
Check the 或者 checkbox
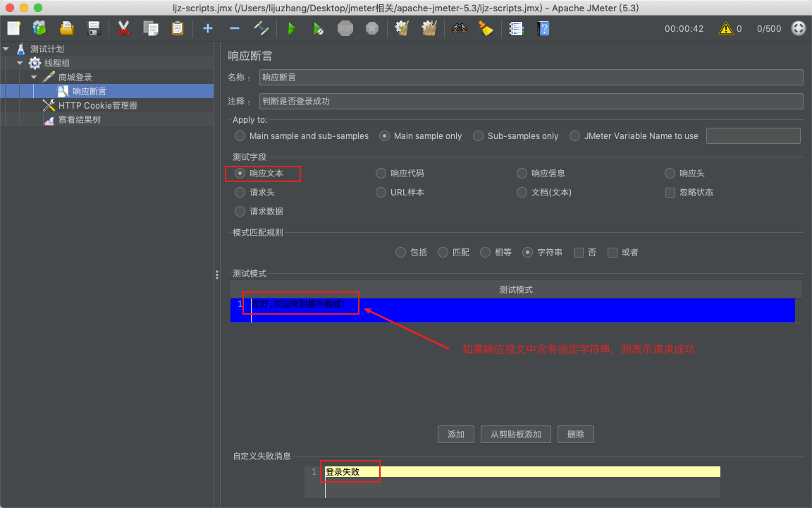pyautogui.click(x=613, y=253)
